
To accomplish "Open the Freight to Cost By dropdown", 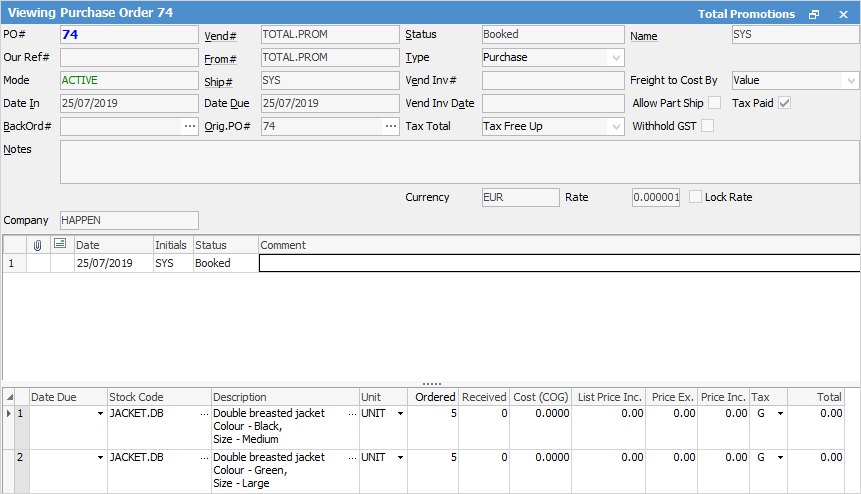I will (x=850, y=81).
